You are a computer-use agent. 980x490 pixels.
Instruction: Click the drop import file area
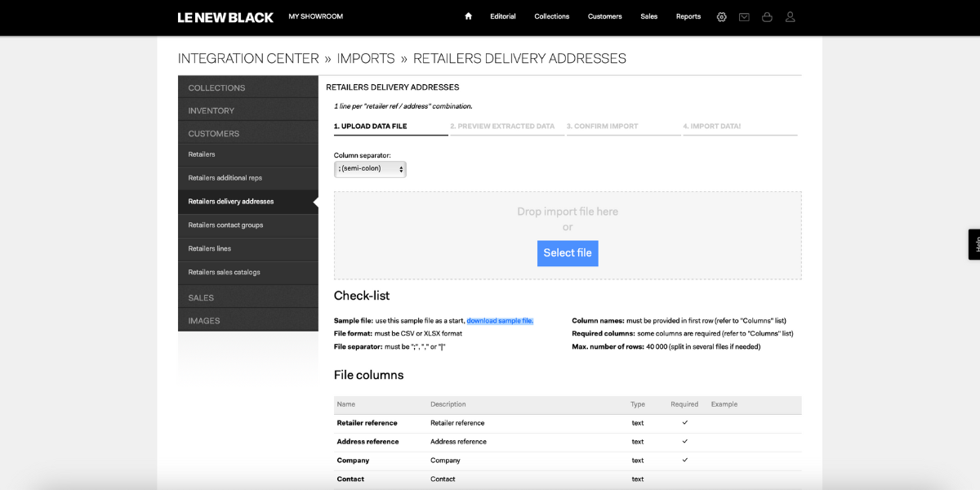tap(568, 235)
